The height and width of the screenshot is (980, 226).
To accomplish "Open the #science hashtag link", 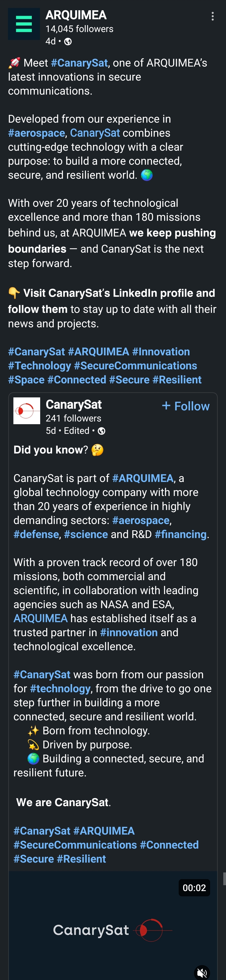I will 86,534.
